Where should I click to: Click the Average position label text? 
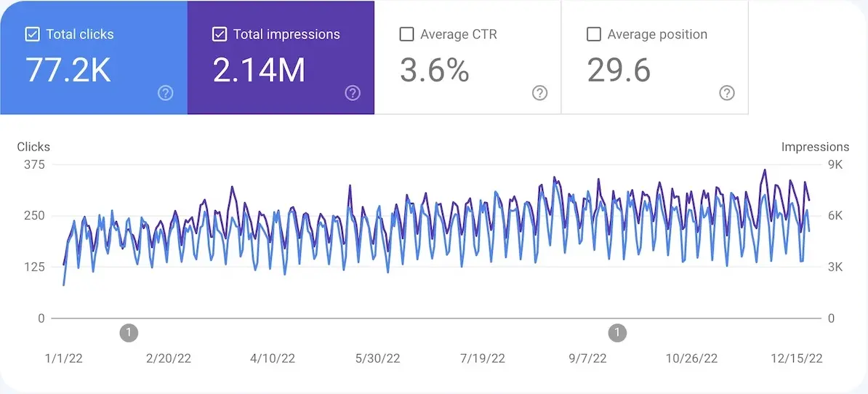(x=657, y=34)
